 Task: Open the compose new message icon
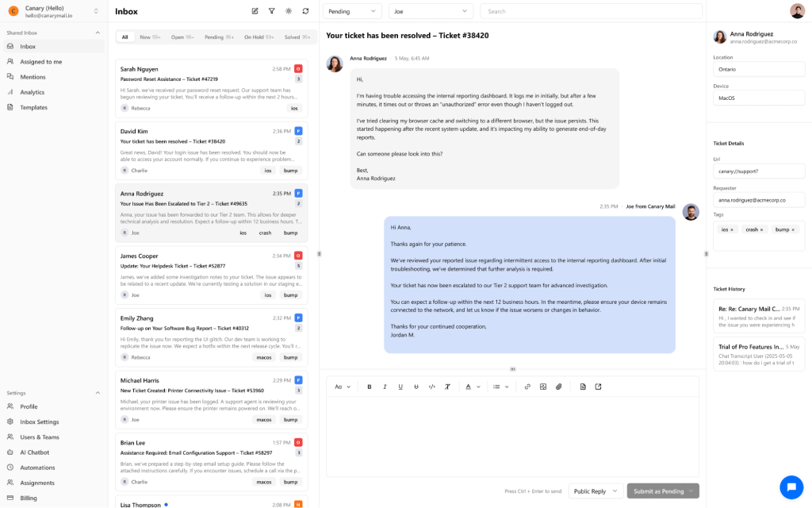coord(254,11)
